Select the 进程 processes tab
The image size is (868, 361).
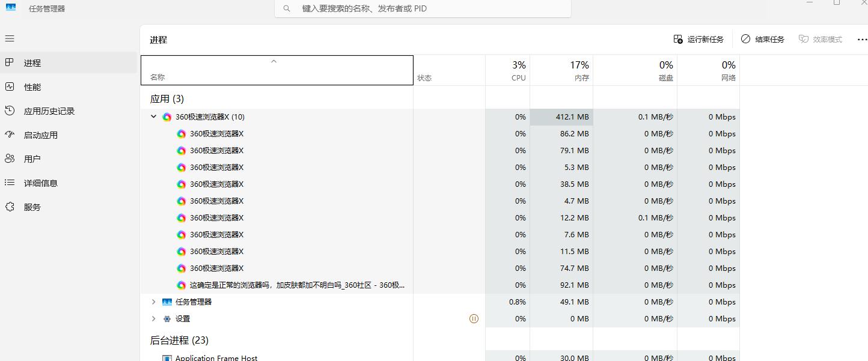pos(32,63)
